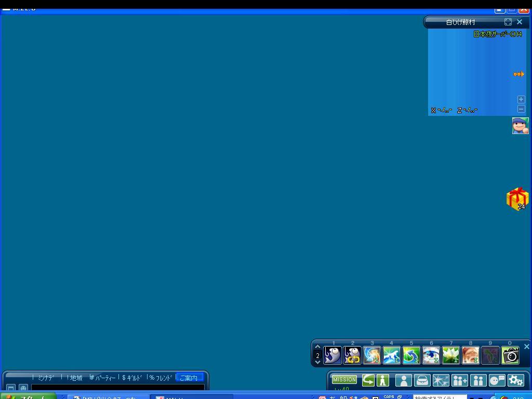The width and height of the screenshot is (532, 399).
Task: Click the camera screenshot icon in slot 0
Action: pos(510,355)
